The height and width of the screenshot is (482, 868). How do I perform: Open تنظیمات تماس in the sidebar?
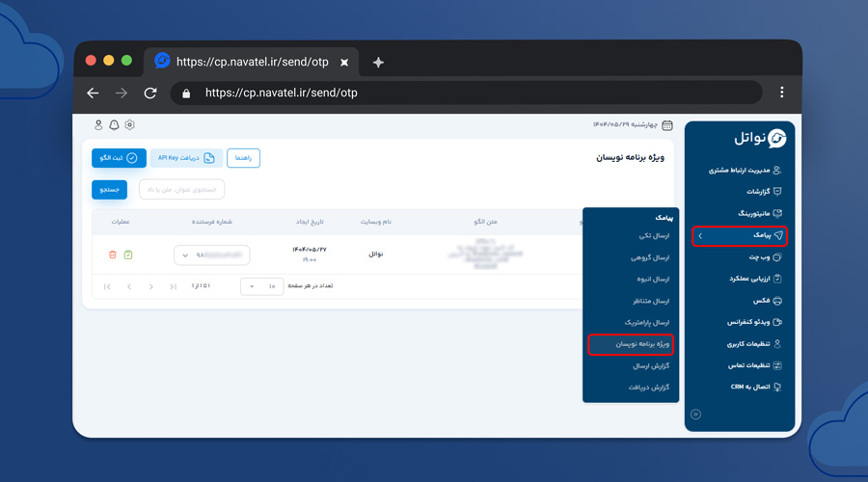pos(754,365)
